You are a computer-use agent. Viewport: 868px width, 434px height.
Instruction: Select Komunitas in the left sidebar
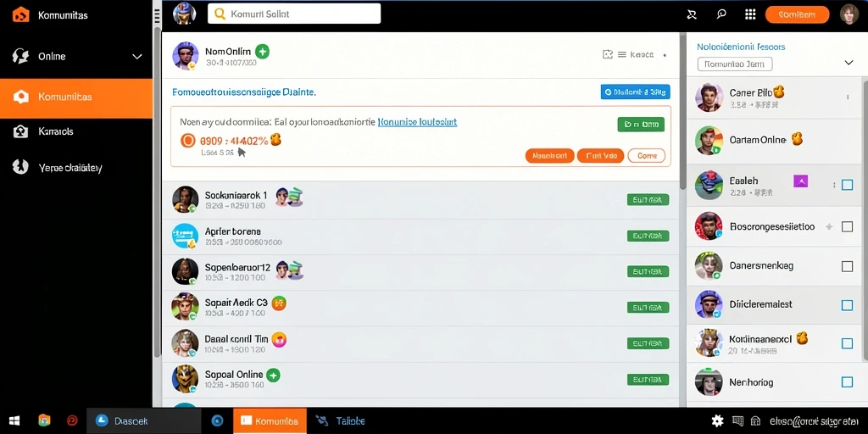click(x=76, y=98)
